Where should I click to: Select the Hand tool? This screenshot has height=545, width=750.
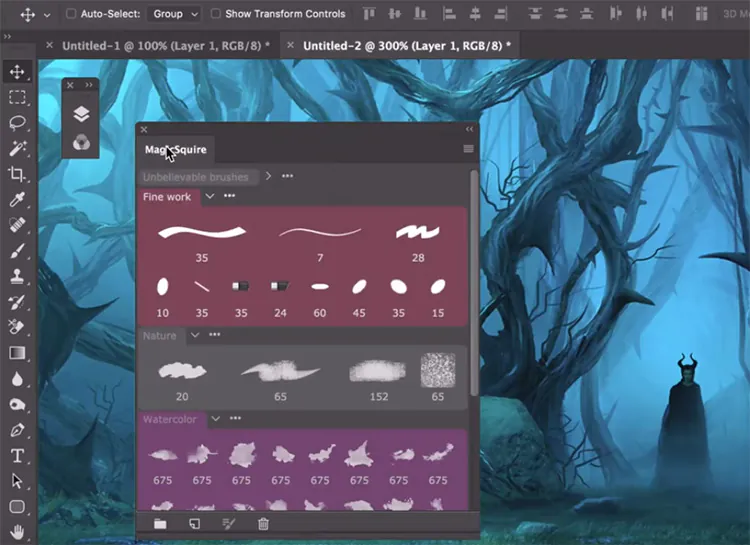point(17,532)
